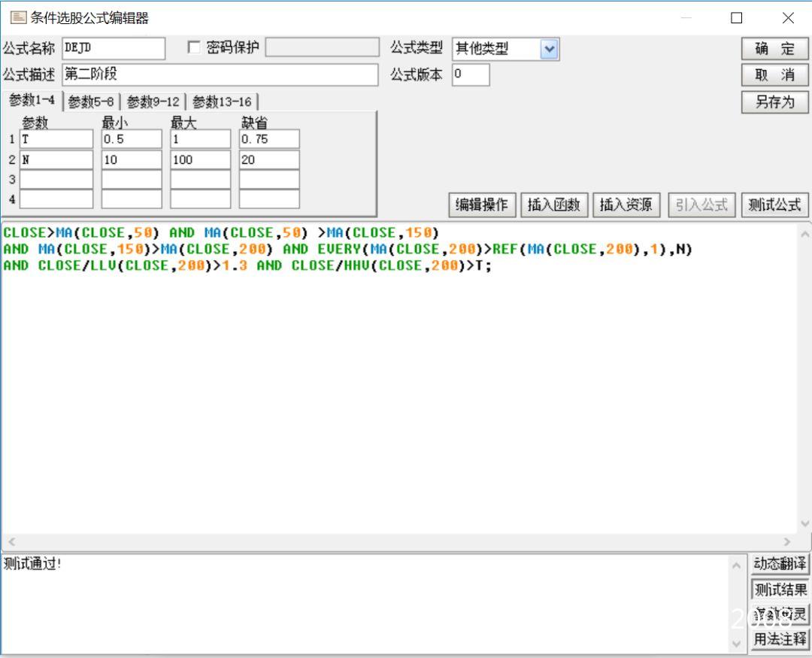This screenshot has width=812, height=658.
Task: Click the 取消 button
Action: click(774, 75)
